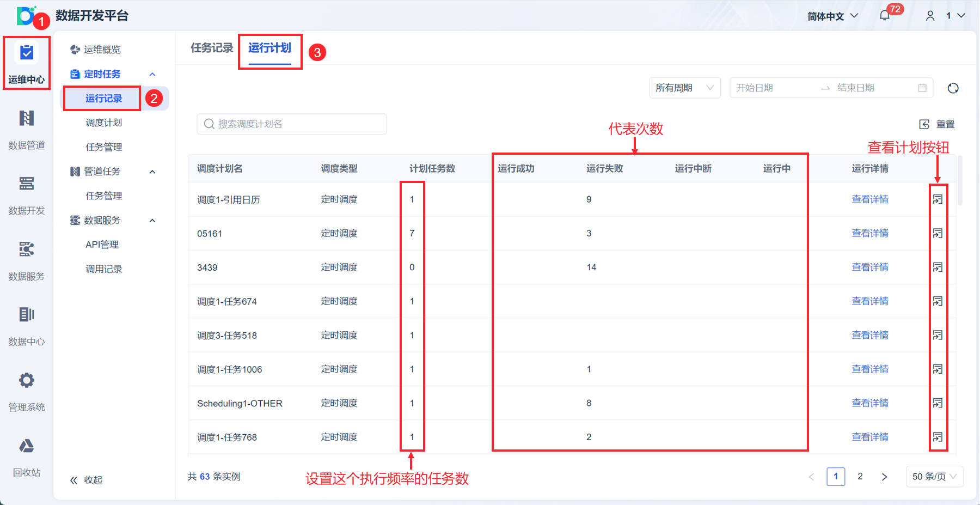Click the 计划任务数 column header
This screenshot has width=980, height=505.
[432, 169]
